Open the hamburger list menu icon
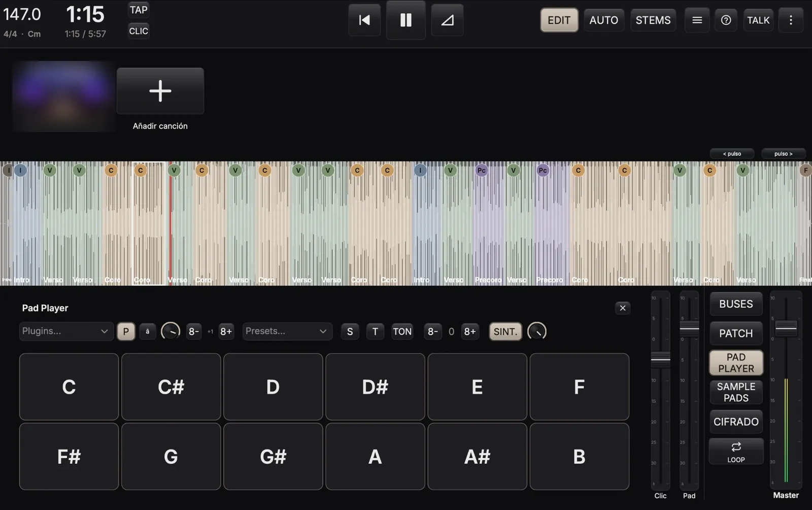This screenshot has width=812, height=510. coord(697,20)
